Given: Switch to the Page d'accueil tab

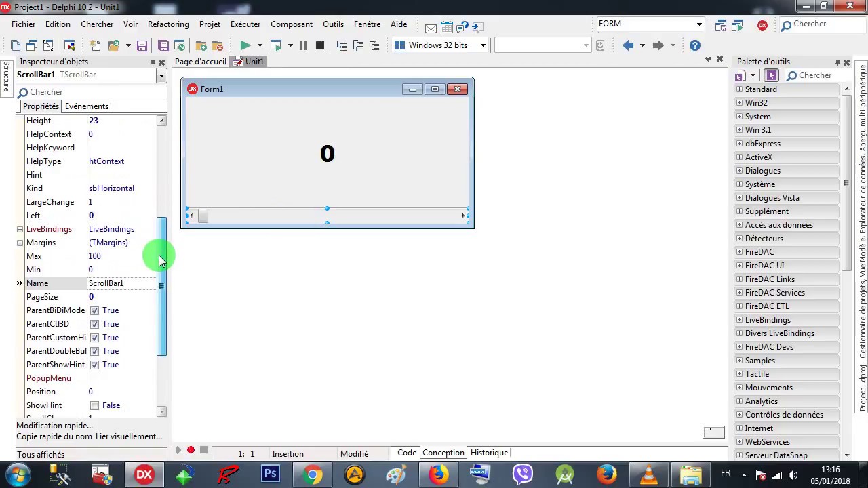Looking at the screenshot, I should [200, 62].
